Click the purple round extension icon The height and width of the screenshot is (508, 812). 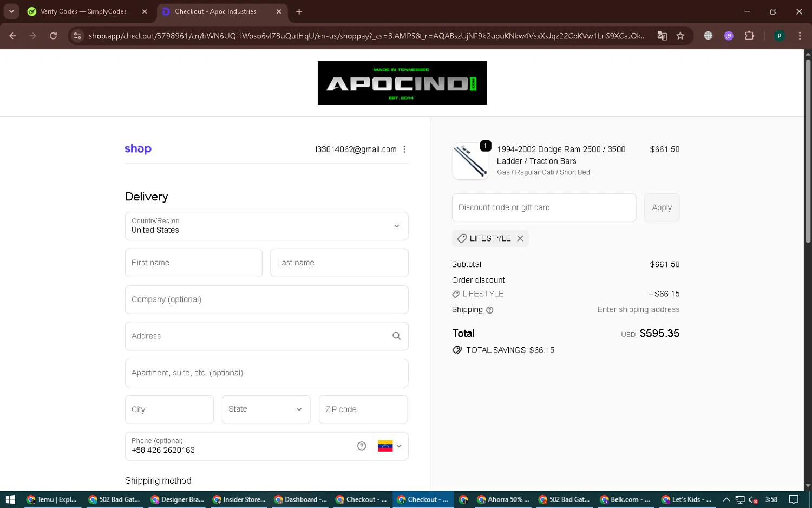coord(729,36)
